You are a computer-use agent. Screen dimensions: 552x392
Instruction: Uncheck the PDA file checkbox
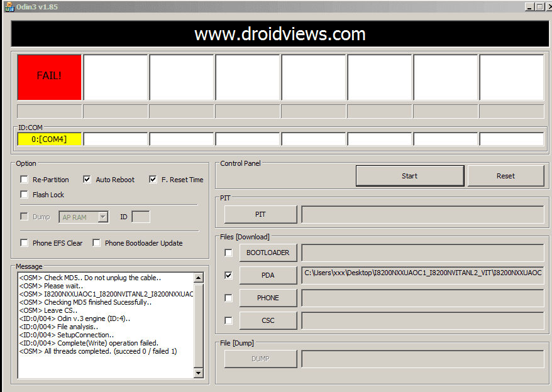click(228, 275)
